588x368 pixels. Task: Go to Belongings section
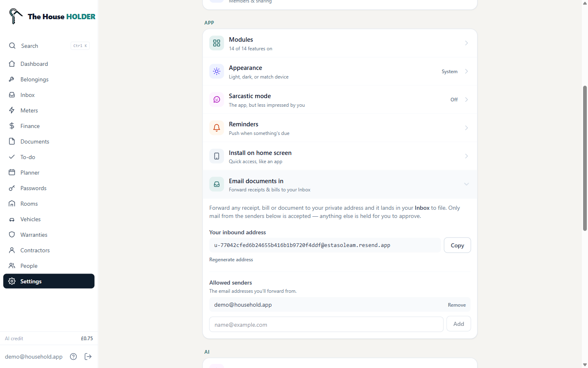pyautogui.click(x=49, y=79)
